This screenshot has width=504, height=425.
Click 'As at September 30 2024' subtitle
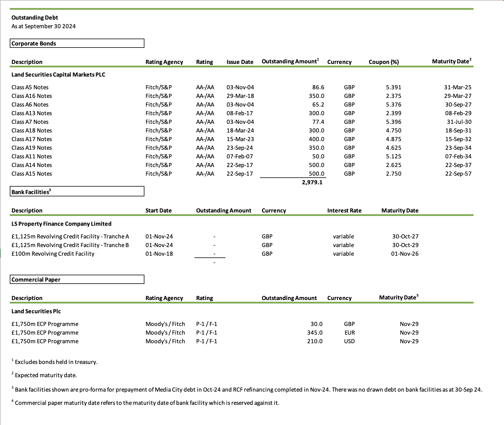43,26
